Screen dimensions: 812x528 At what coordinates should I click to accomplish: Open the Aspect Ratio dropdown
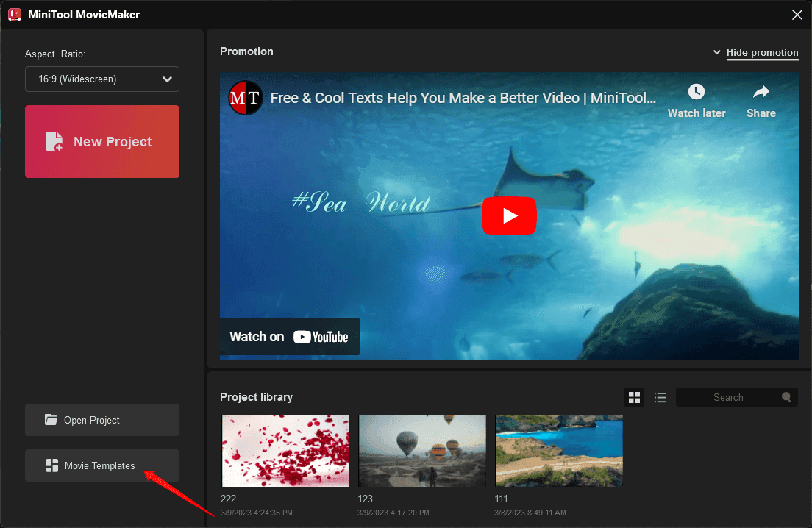101,79
